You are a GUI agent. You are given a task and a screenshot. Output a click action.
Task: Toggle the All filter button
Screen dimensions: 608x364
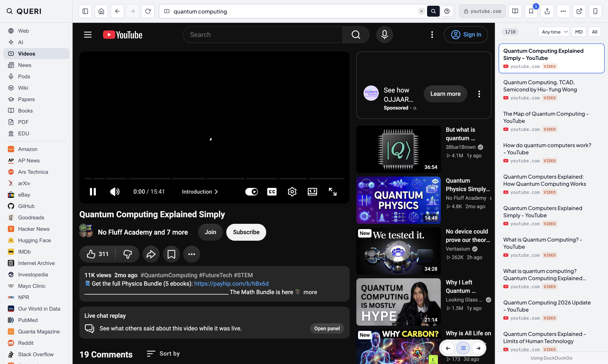[594, 32]
